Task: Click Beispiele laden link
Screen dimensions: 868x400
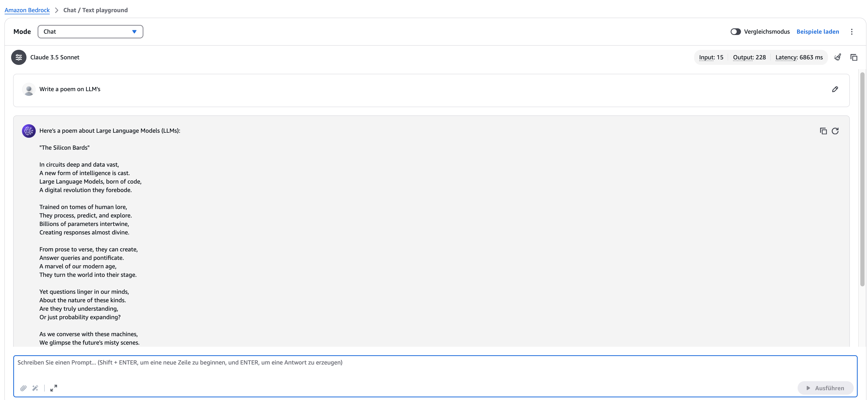Action: point(817,32)
